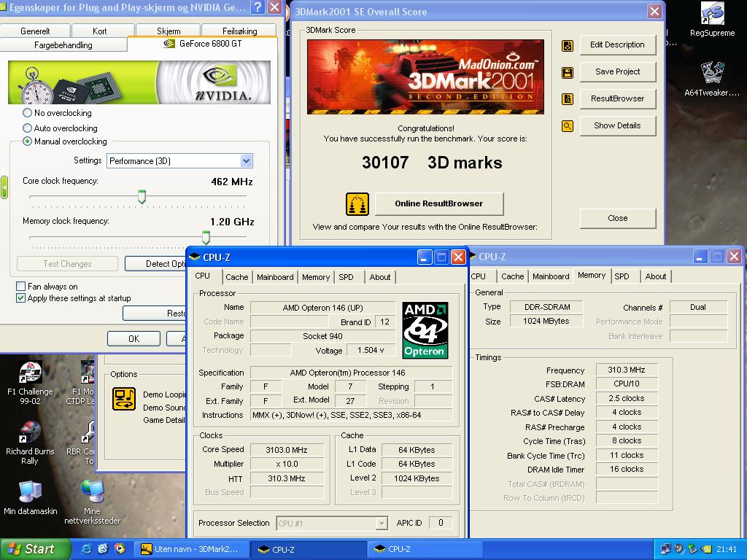Open the RegSupreme desktop shortcut
The image size is (747, 560).
tap(712, 20)
